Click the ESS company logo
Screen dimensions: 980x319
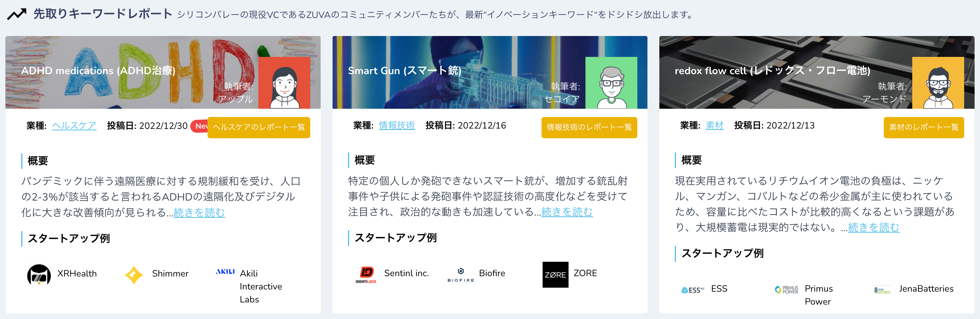692,290
